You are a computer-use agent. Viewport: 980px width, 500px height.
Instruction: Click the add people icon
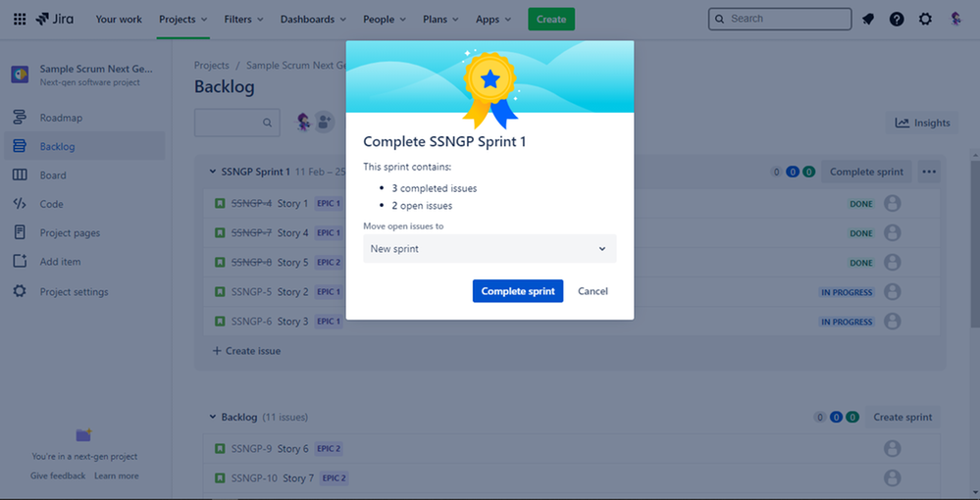pos(324,122)
